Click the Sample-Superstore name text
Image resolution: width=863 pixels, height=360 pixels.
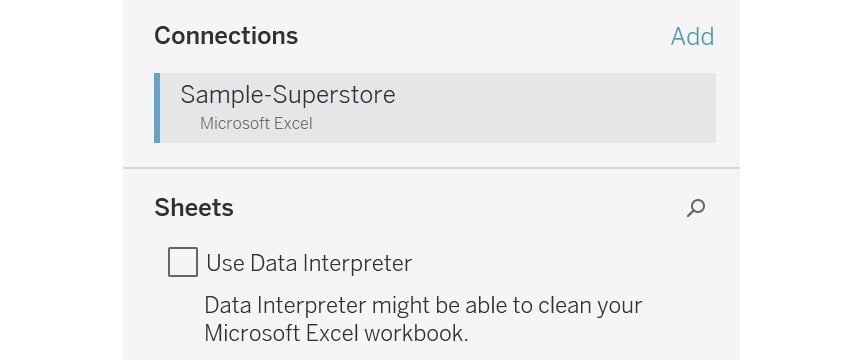pos(288,95)
